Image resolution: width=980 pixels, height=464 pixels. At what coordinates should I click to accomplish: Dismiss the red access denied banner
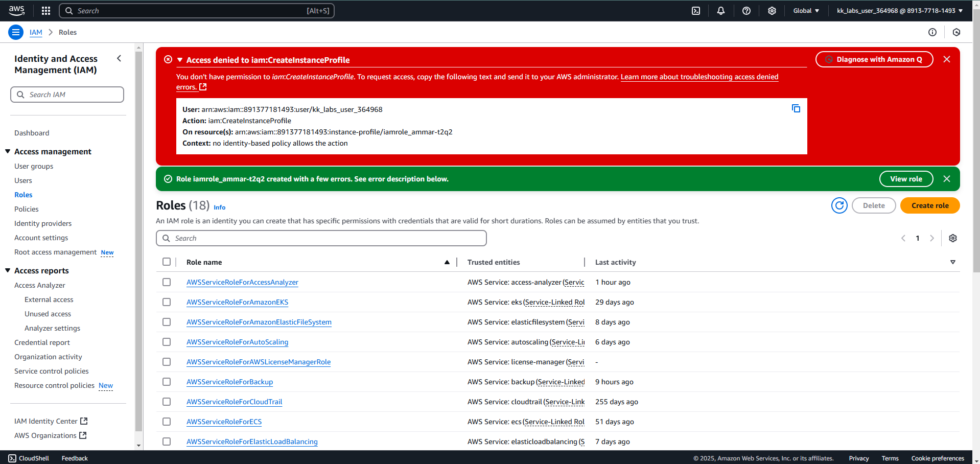[947, 59]
